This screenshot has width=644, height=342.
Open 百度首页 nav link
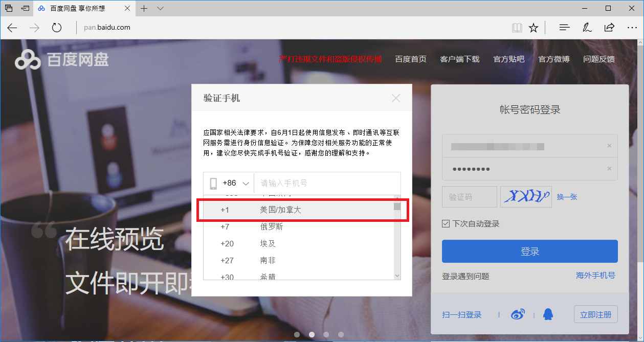tap(410, 59)
